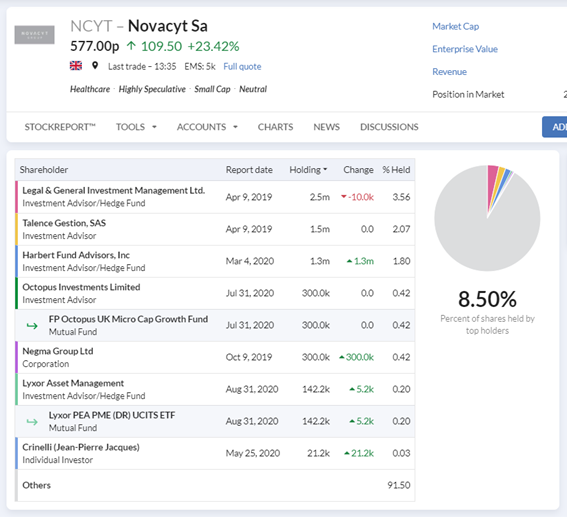The image size is (567, 517).
Task: Click the Shareholder column header
Action: 44,170
